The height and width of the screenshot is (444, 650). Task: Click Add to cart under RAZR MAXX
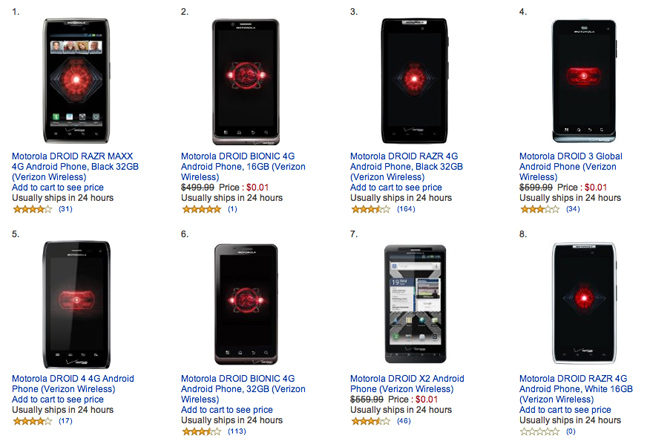[58, 187]
